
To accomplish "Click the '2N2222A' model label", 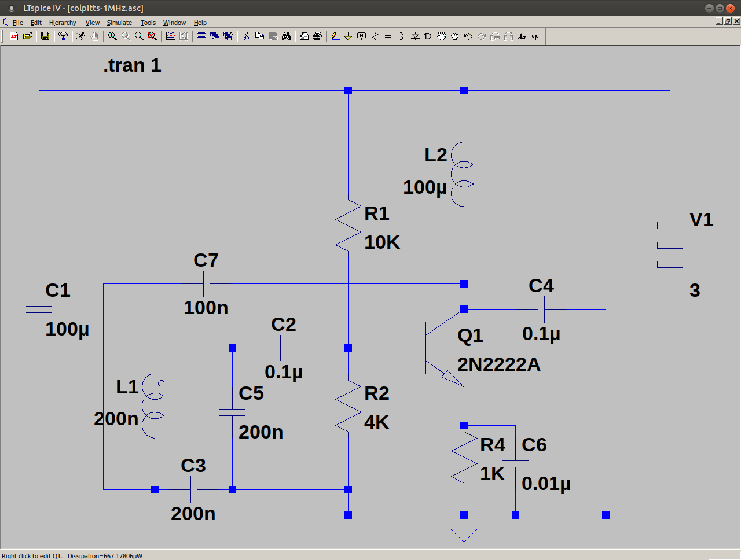I will pyautogui.click(x=499, y=364).
